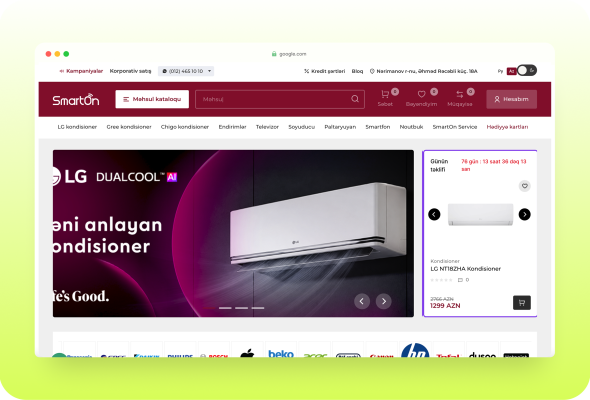Click the star rating of LG NT18ZHA
The width and height of the screenshot is (590, 400).
click(441, 280)
